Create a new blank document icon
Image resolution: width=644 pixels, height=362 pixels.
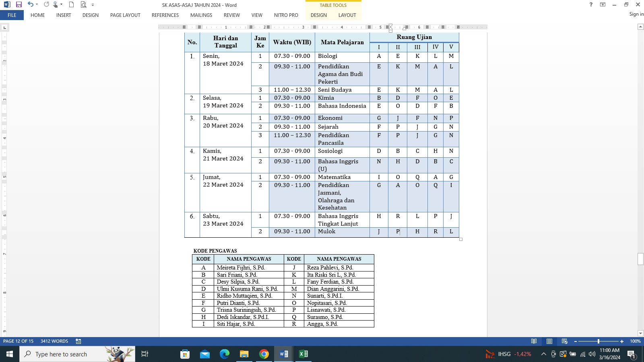tap(71, 5)
